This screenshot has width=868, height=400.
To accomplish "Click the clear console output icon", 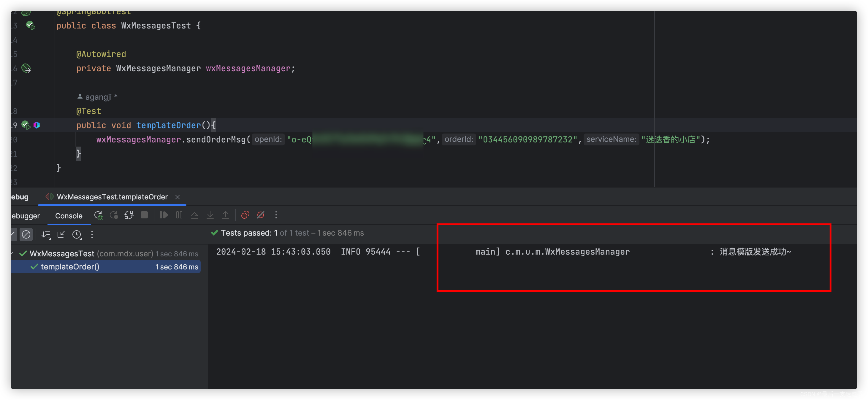I will (27, 235).
